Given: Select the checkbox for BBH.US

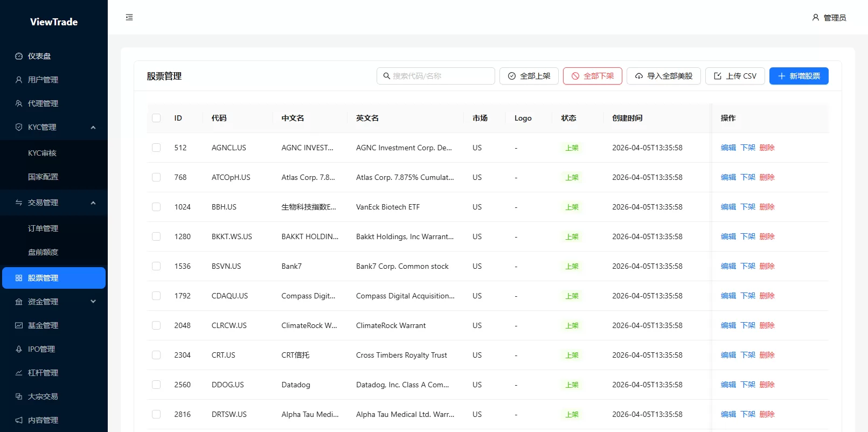Looking at the screenshot, I should click(x=156, y=207).
